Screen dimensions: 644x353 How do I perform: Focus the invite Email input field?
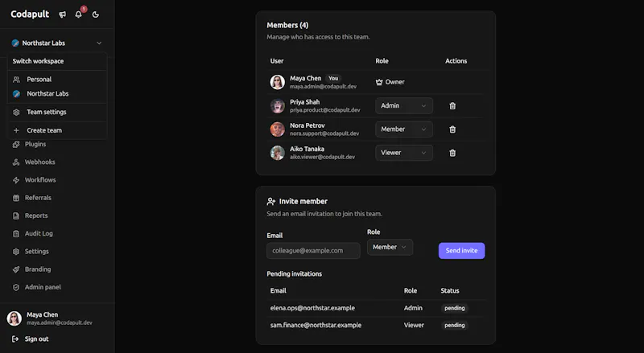pos(313,251)
